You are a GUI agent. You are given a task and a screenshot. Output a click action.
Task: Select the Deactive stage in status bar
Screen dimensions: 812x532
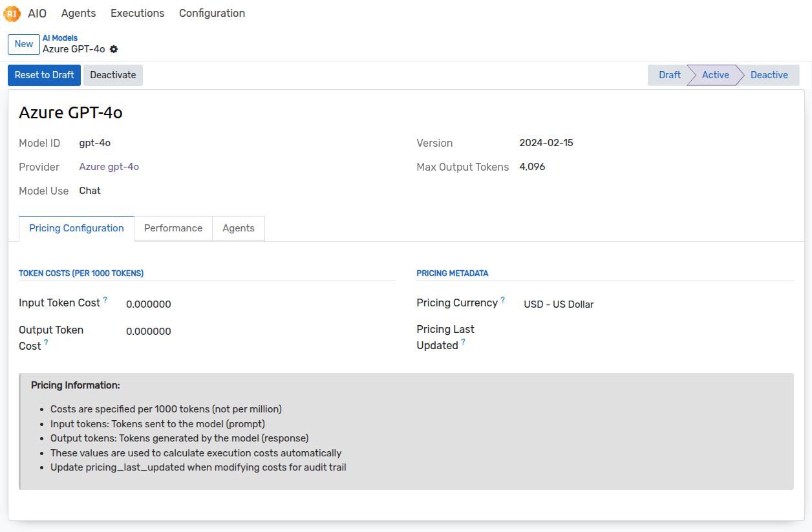(x=769, y=75)
